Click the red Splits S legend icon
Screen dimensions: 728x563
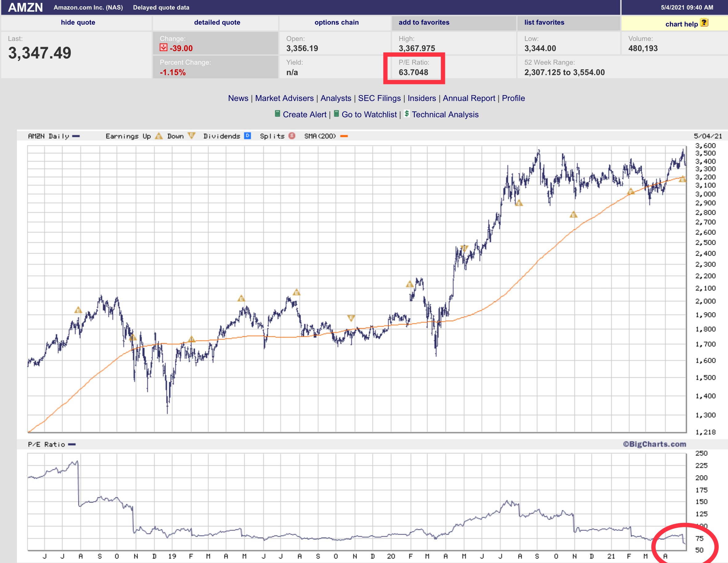pos(292,136)
